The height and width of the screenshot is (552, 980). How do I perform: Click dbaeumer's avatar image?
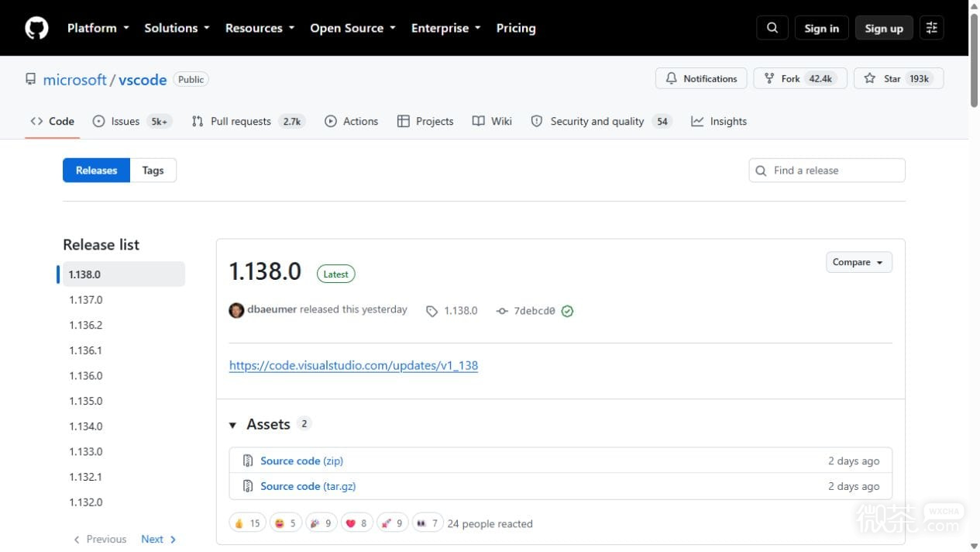[236, 310]
